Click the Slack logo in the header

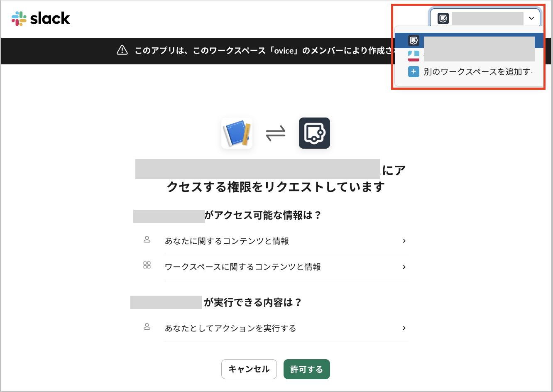click(41, 18)
